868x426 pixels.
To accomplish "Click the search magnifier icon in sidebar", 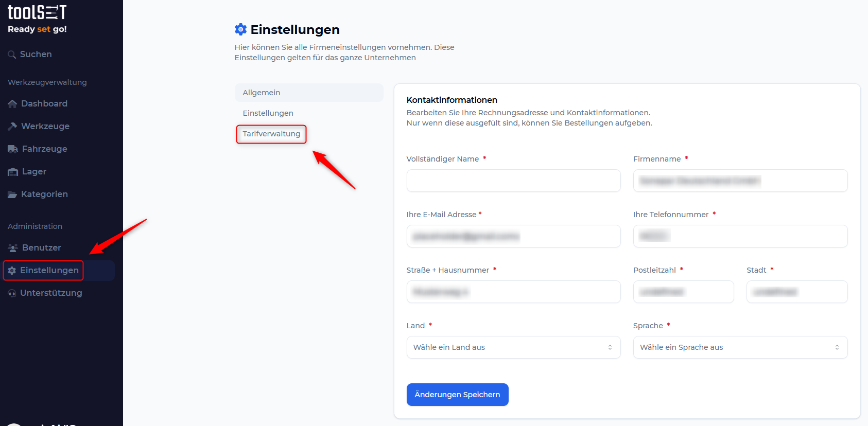I will tap(12, 55).
